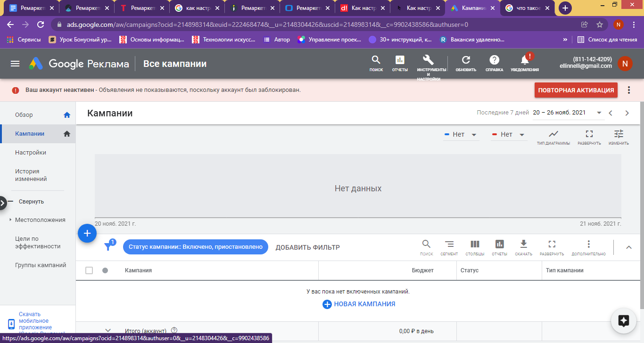The width and height of the screenshot is (644, 343).
Task: Open account avatar in Ads header
Action: tap(625, 64)
